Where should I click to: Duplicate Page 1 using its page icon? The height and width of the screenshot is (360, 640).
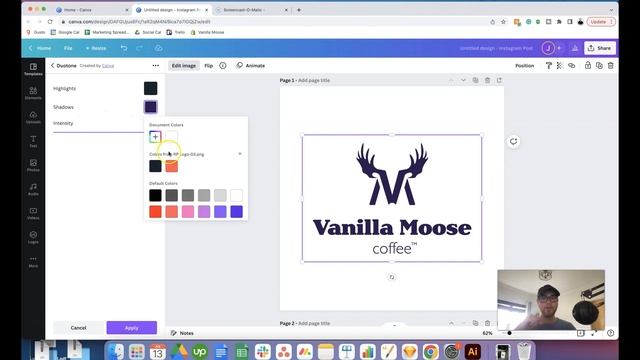(476, 80)
